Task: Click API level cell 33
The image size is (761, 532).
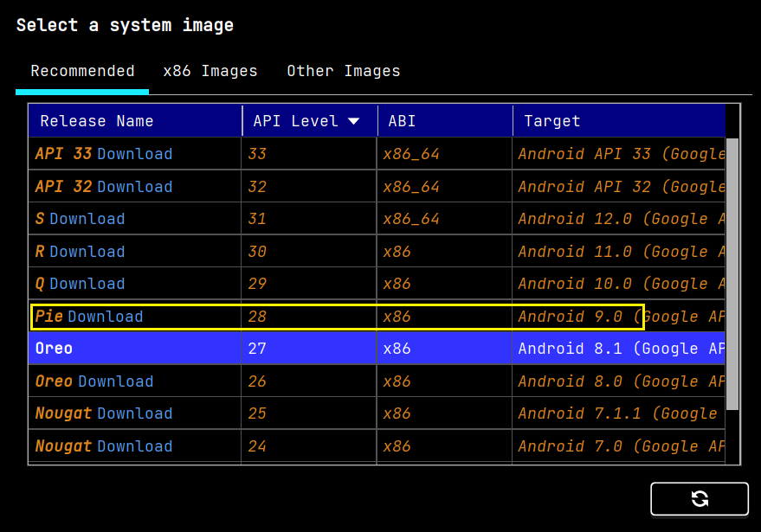Action: click(309, 154)
